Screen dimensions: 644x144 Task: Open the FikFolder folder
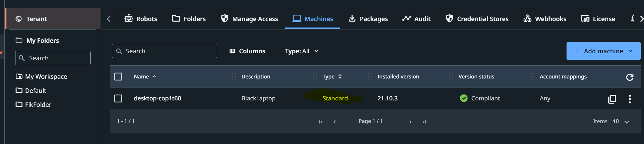click(x=38, y=104)
